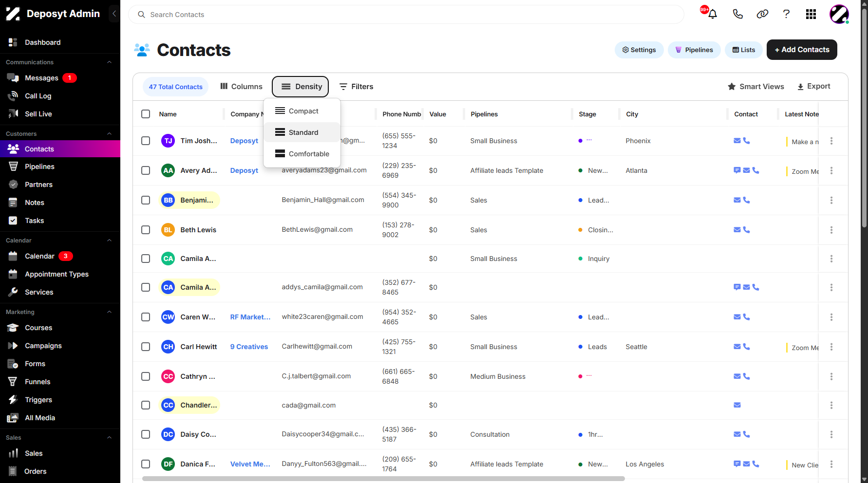Choose Standard density option
The width and height of the screenshot is (868, 483).
point(302,132)
